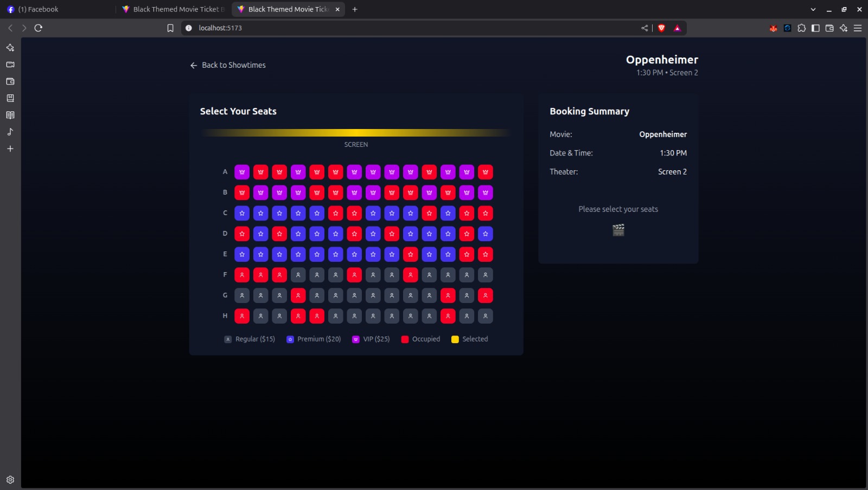Click the Premium ($20) legend swatch
The height and width of the screenshot is (490, 868).
290,339
